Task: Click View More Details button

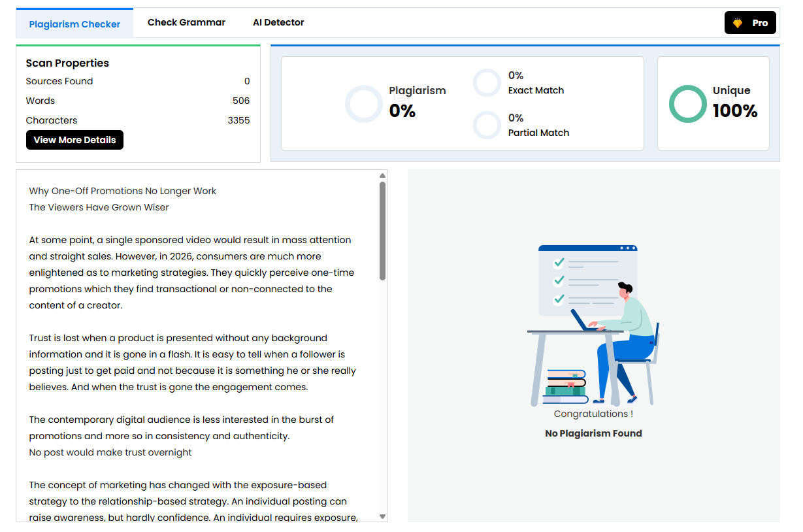Action: pyautogui.click(x=74, y=140)
